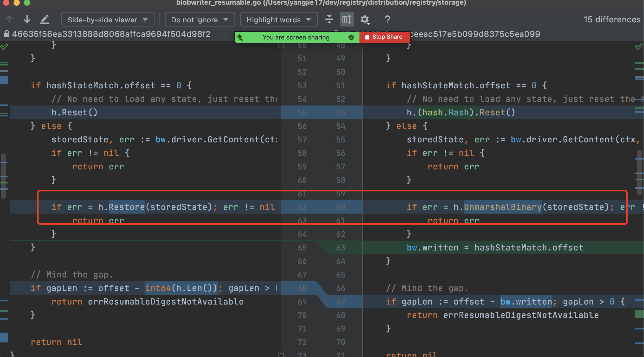Open diff settings gear icon

click(x=365, y=19)
